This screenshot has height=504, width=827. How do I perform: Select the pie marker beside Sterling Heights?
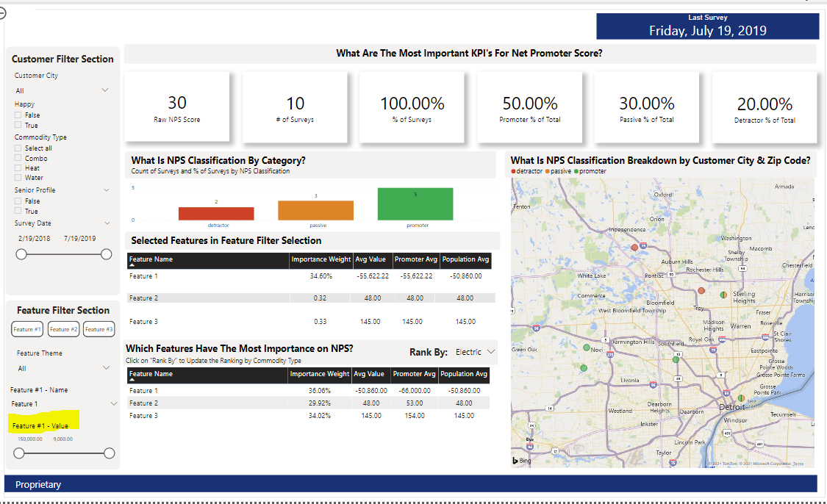[723, 295]
